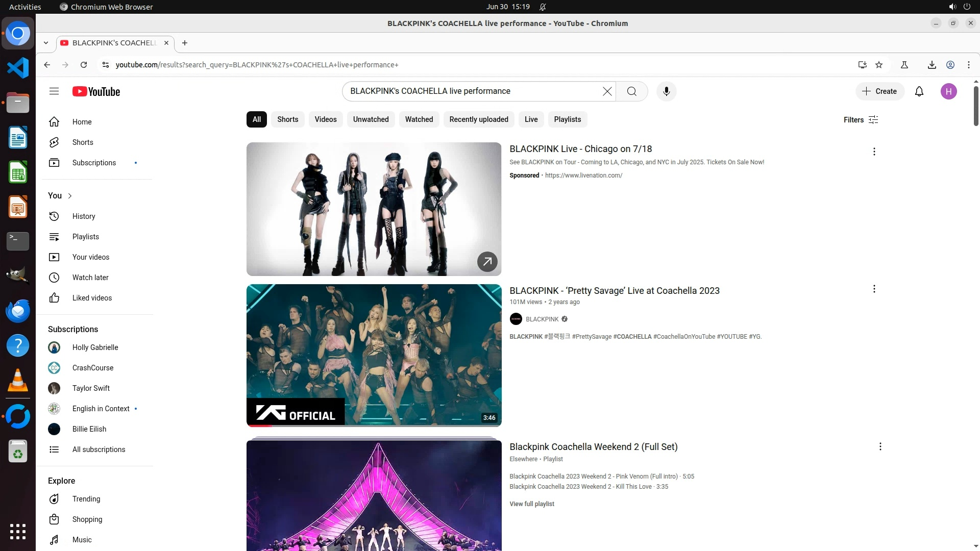Clear the search query with X

pos(607,91)
